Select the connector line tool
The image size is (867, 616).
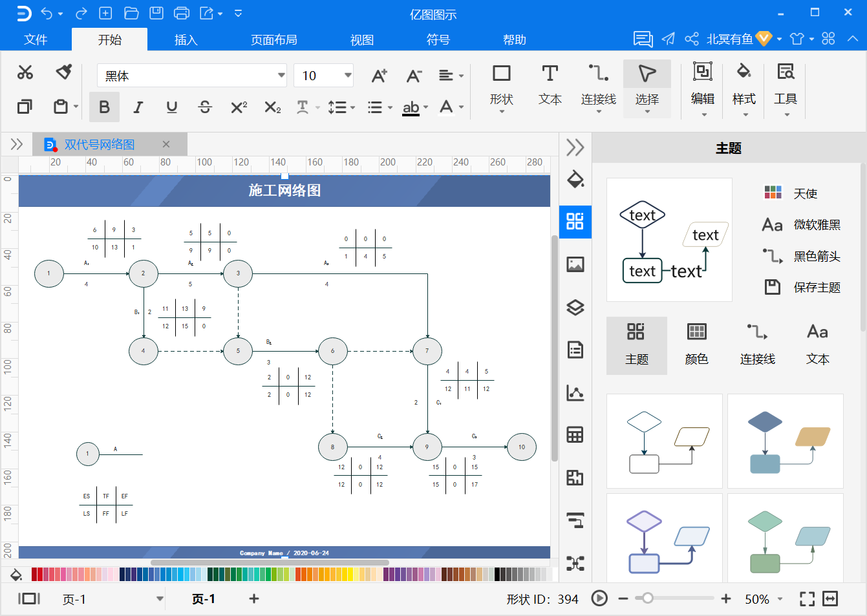(x=598, y=87)
